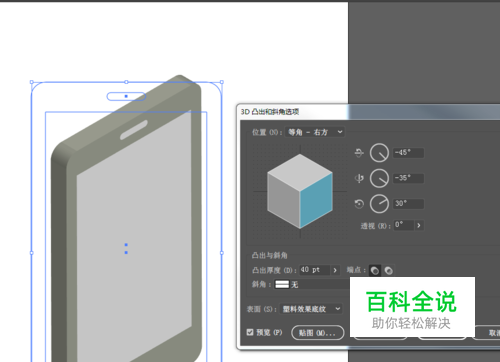Click the top-center selection bounding handle
This screenshot has height=362, width=500.
(x=126, y=82)
